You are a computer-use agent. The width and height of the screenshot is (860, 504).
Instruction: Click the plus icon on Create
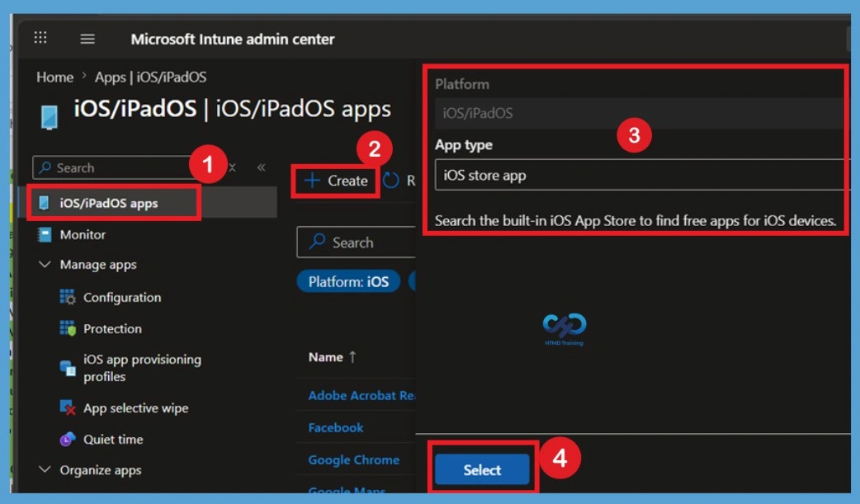pyautogui.click(x=311, y=181)
